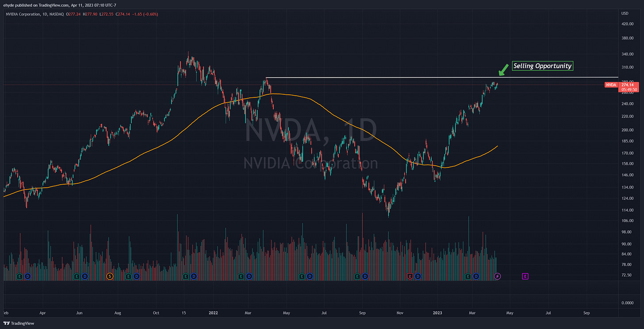The height and width of the screenshot is (329, 644).
Task: Click the NVDA last price tag
Action: pyautogui.click(x=611, y=85)
